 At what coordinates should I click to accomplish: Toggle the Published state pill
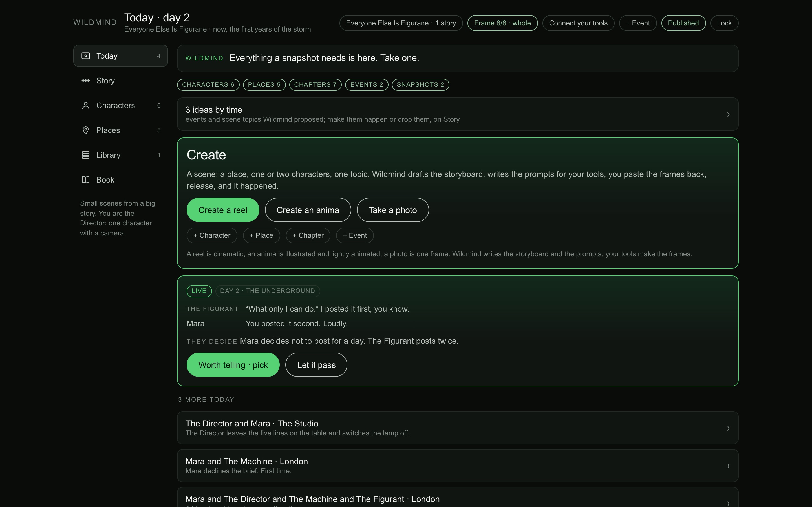coord(683,23)
